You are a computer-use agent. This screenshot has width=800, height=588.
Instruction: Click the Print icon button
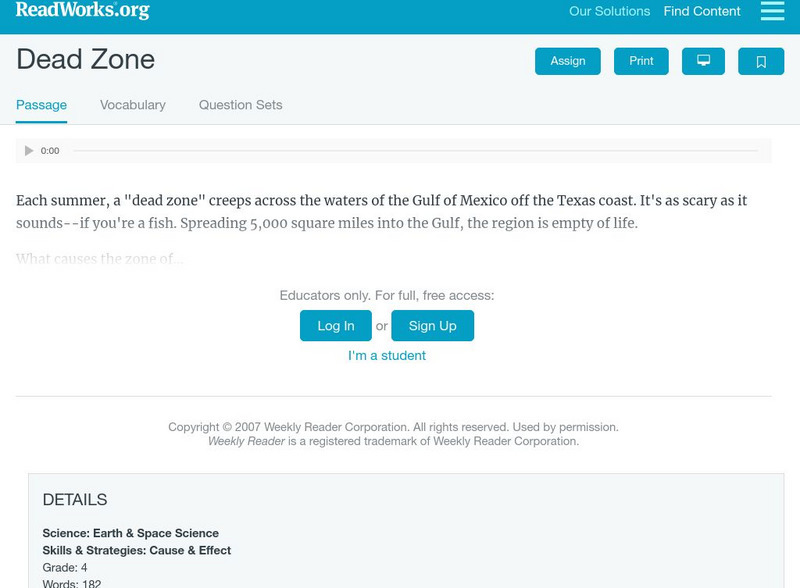point(640,61)
